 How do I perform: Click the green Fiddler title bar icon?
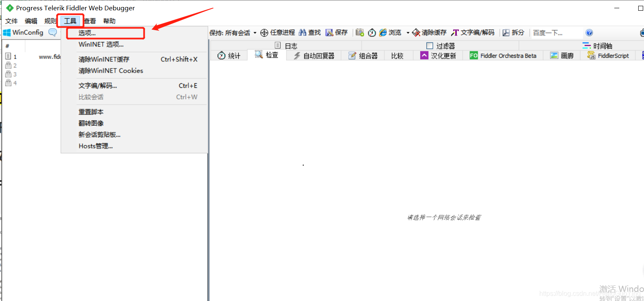(x=9, y=8)
